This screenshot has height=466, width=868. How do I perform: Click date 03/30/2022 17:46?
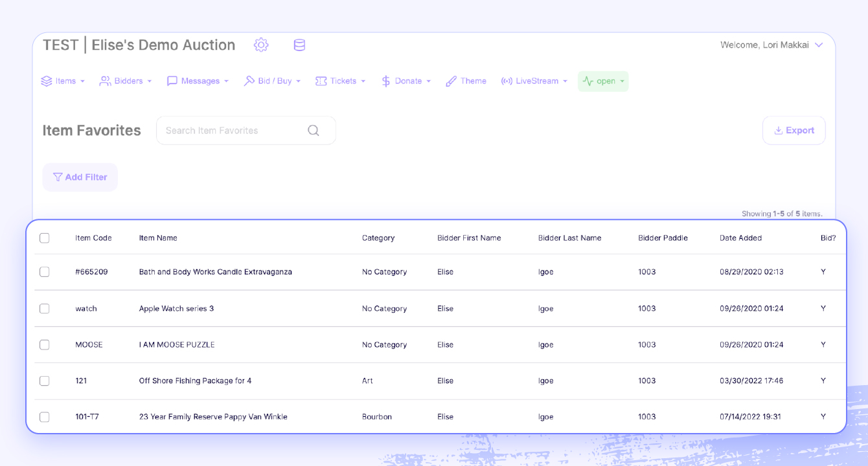[x=751, y=381]
